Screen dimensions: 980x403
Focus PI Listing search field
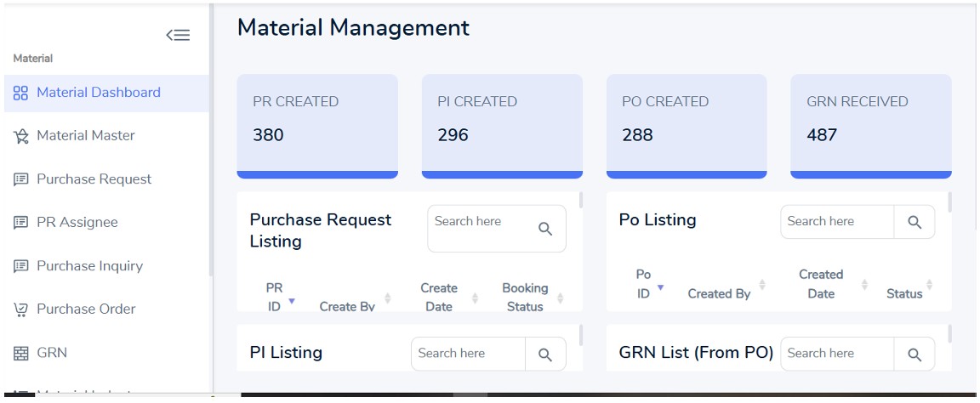[468, 355]
